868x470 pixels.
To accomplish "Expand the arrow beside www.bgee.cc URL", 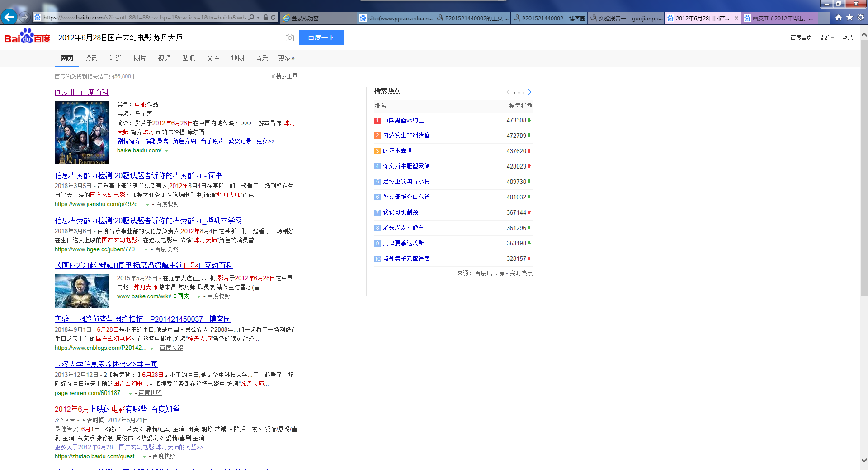I will click(x=146, y=249).
